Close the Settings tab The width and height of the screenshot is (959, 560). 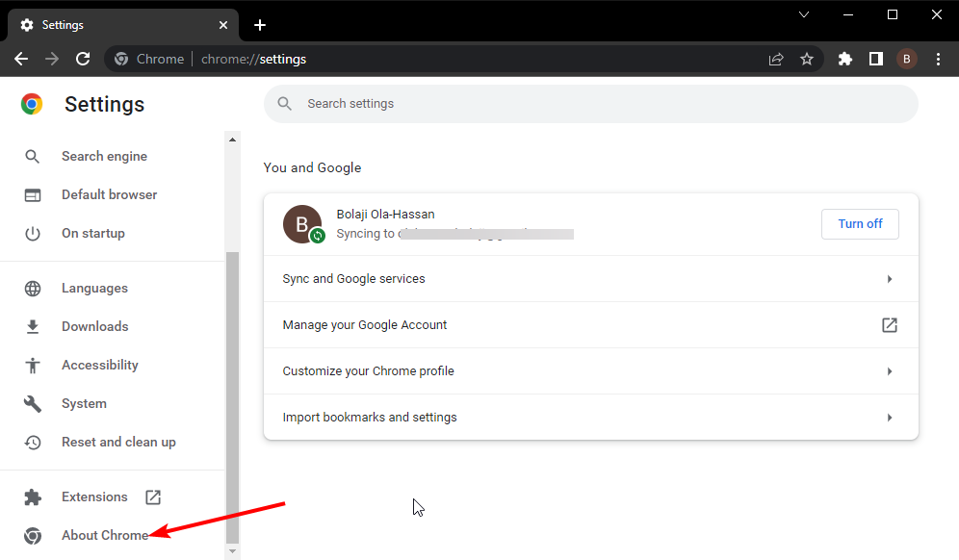[x=223, y=25]
